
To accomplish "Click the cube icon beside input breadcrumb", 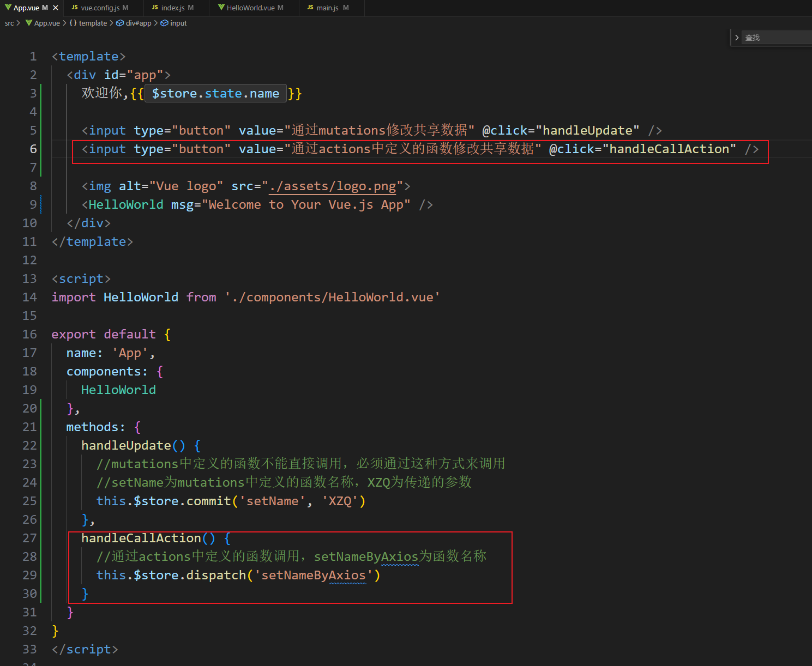I will pyautogui.click(x=164, y=23).
